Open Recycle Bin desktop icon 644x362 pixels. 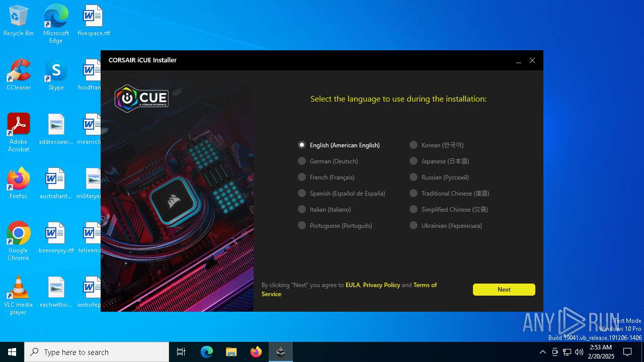[19, 21]
